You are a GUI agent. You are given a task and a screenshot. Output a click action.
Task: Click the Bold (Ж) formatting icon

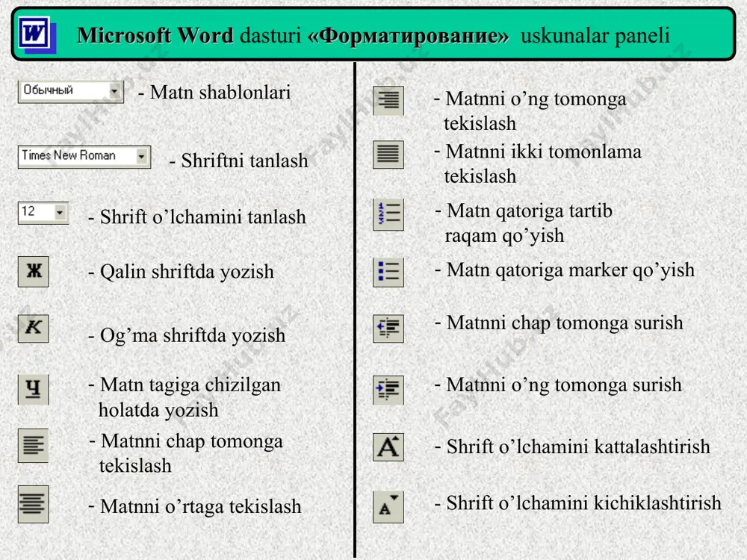(x=34, y=272)
